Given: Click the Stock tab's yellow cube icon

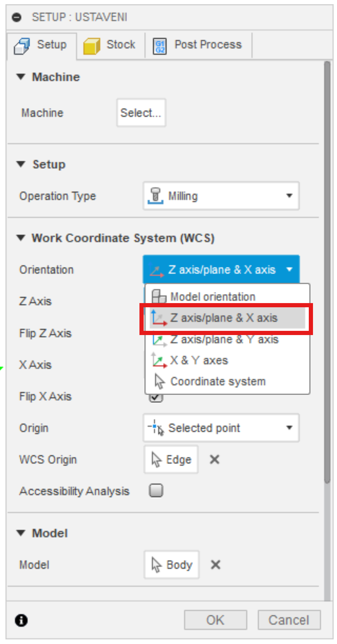Looking at the screenshot, I should pos(91,45).
